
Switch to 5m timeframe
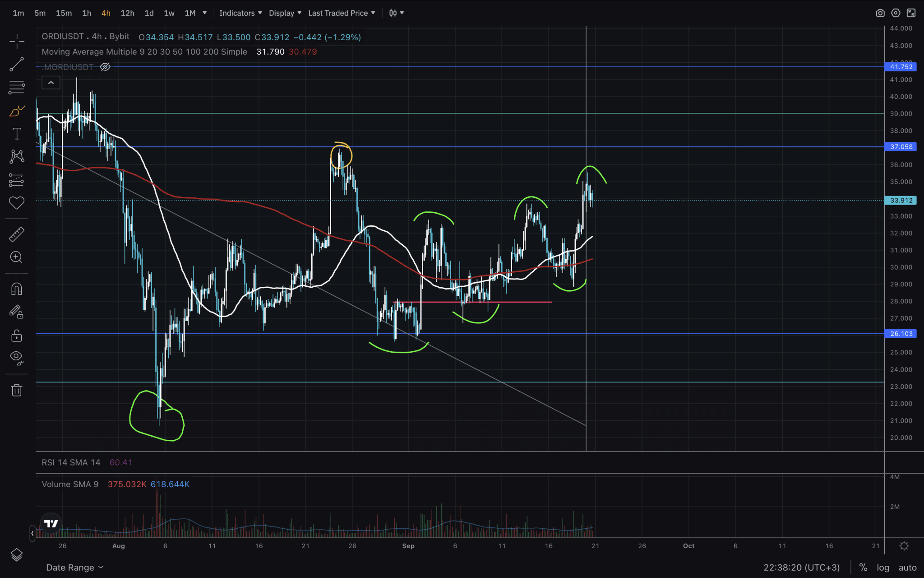40,13
